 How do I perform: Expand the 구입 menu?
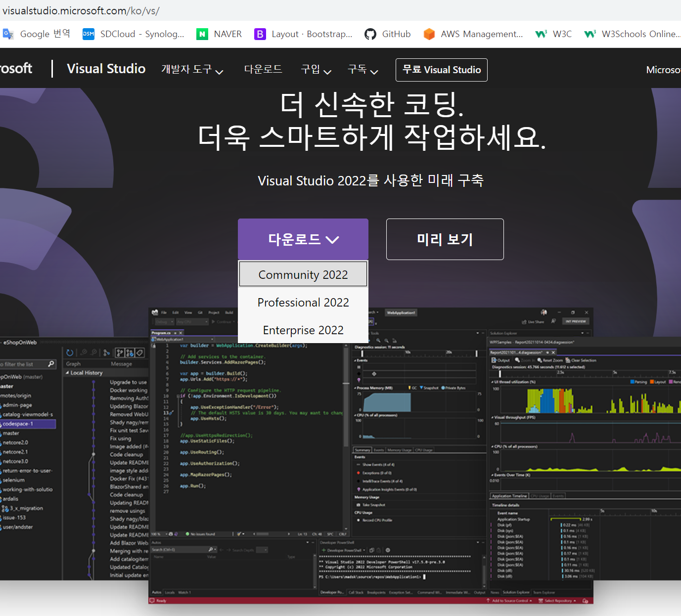tap(316, 70)
